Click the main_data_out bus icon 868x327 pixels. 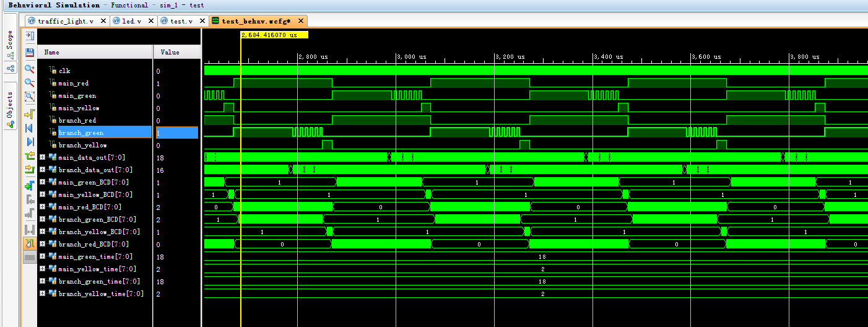click(x=53, y=157)
